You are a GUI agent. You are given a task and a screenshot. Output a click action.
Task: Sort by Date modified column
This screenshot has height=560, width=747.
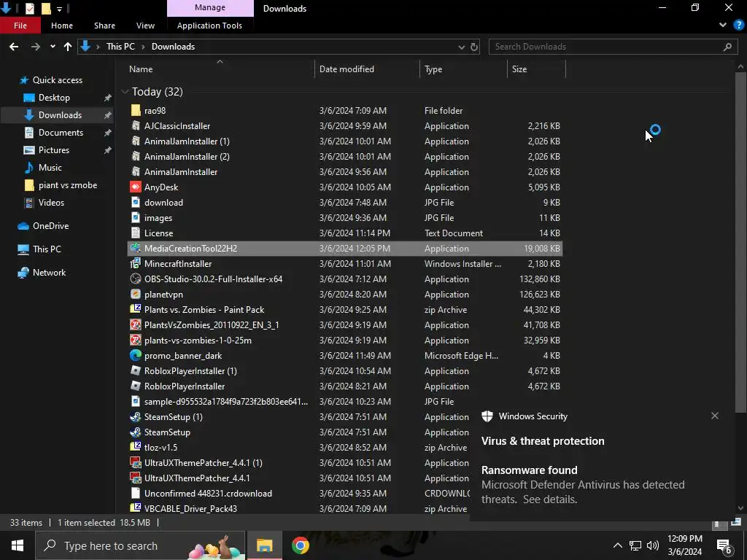click(x=347, y=69)
